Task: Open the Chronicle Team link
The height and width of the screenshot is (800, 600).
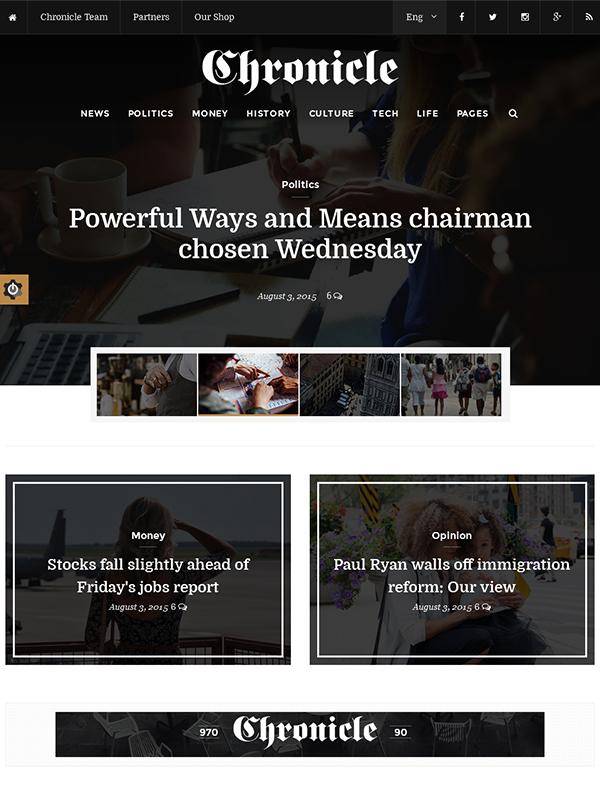Action: click(74, 17)
